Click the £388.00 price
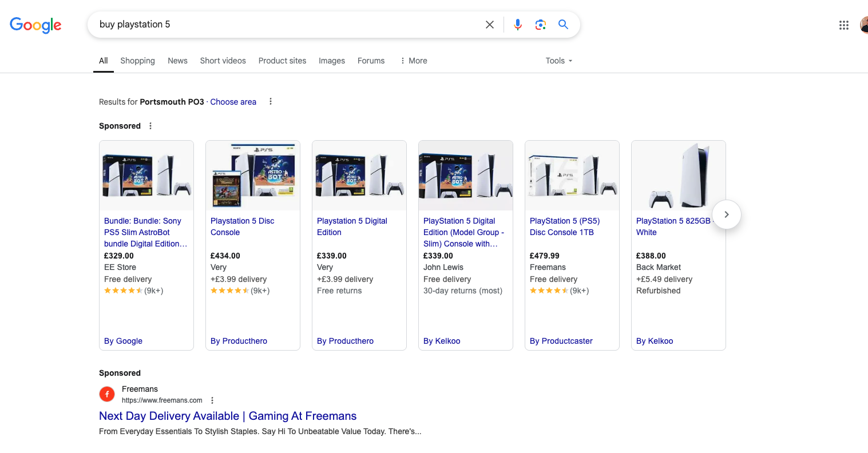The width and height of the screenshot is (868, 453). pos(651,256)
